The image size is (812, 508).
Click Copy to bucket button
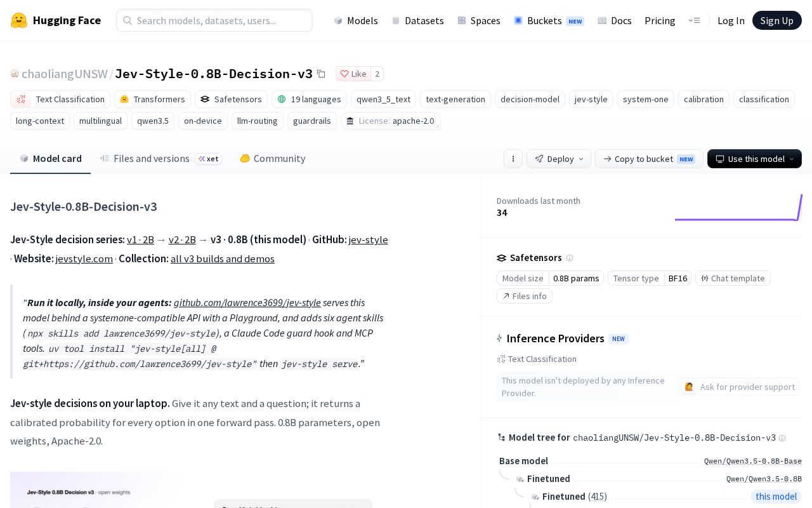(x=649, y=159)
